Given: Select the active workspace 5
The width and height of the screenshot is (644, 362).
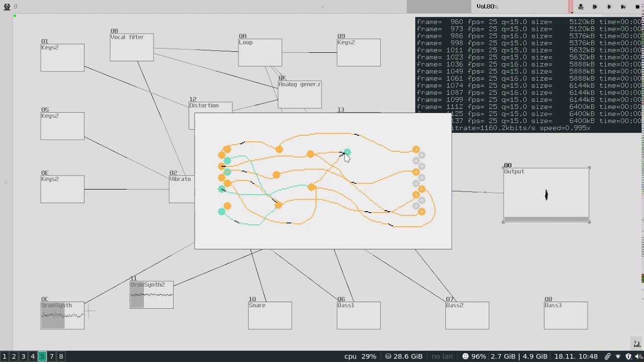Looking at the screenshot, I should (x=42, y=356).
